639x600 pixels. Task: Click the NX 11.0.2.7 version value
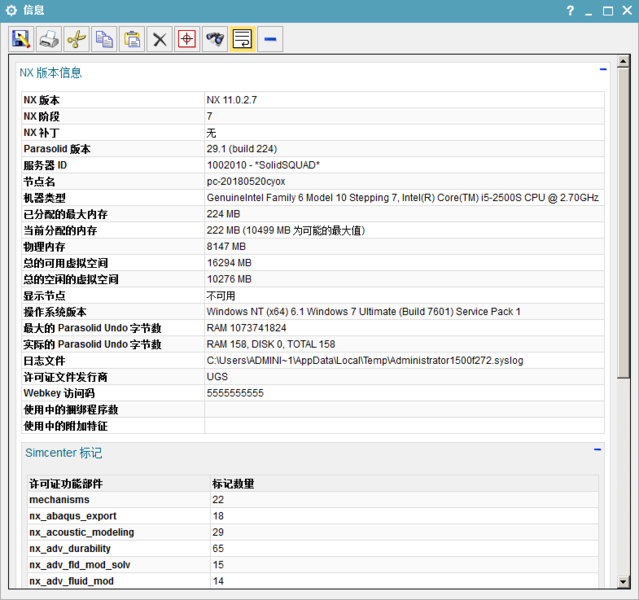pyautogui.click(x=232, y=100)
